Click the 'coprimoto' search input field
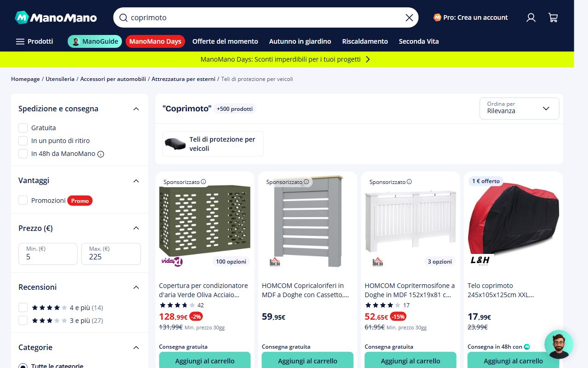 point(266,18)
